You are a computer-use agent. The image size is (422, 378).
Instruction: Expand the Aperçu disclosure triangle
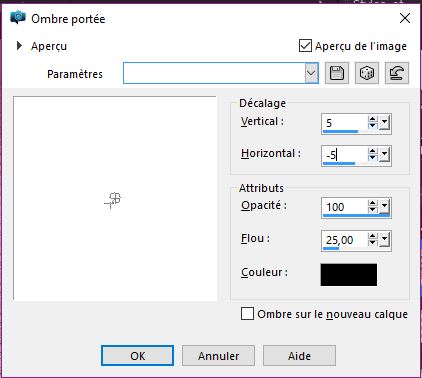[19, 46]
